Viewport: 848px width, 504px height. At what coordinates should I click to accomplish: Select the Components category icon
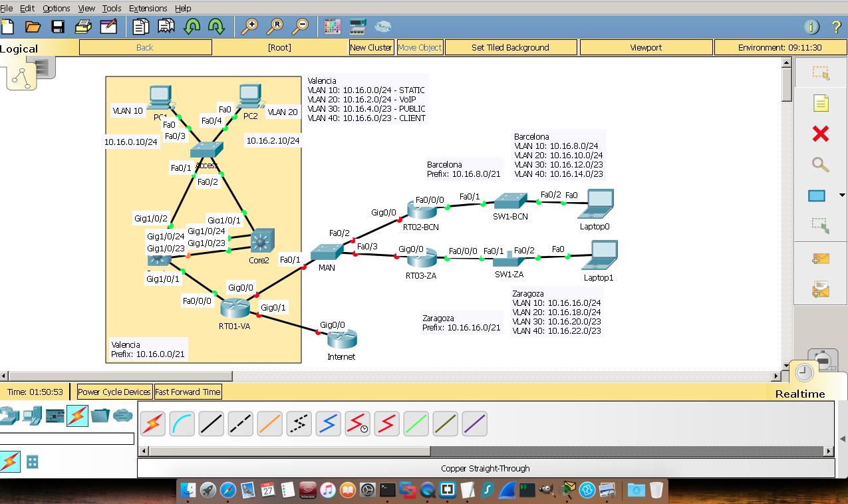[x=55, y=416]
